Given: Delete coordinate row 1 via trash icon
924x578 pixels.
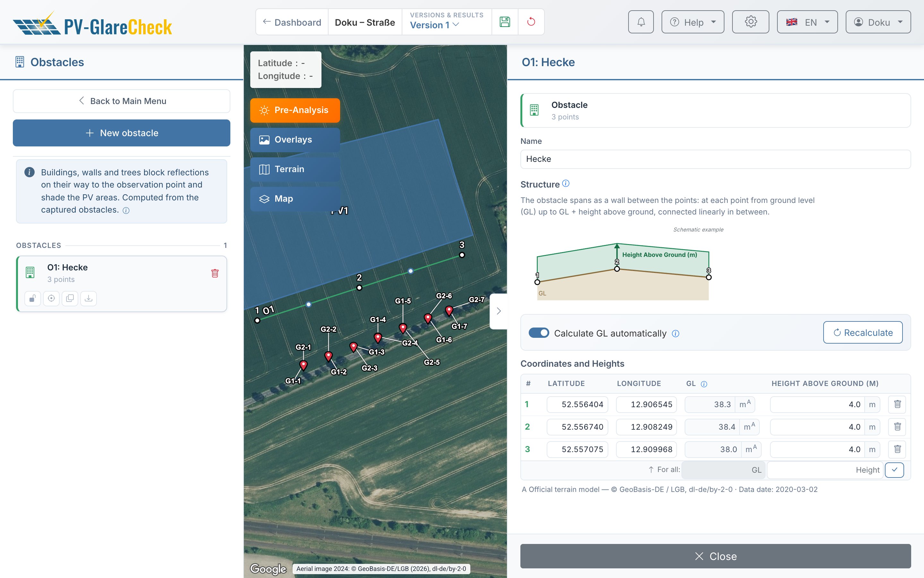Looking at the screenshot, I should click(897, 405).
